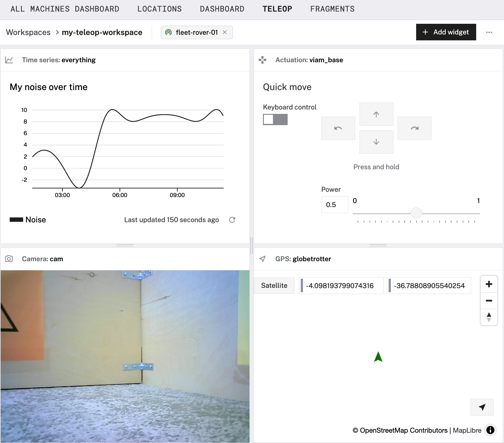Click the refresh icon beside Last updated
Image resolution: width=504 pixels, height=443 pixels.
click(232, 220)
